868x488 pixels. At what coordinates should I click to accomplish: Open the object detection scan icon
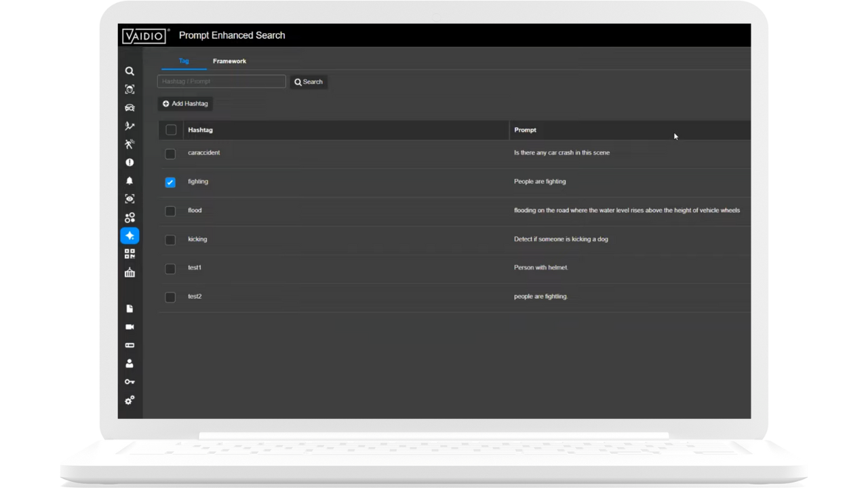[x=130, y=199]
